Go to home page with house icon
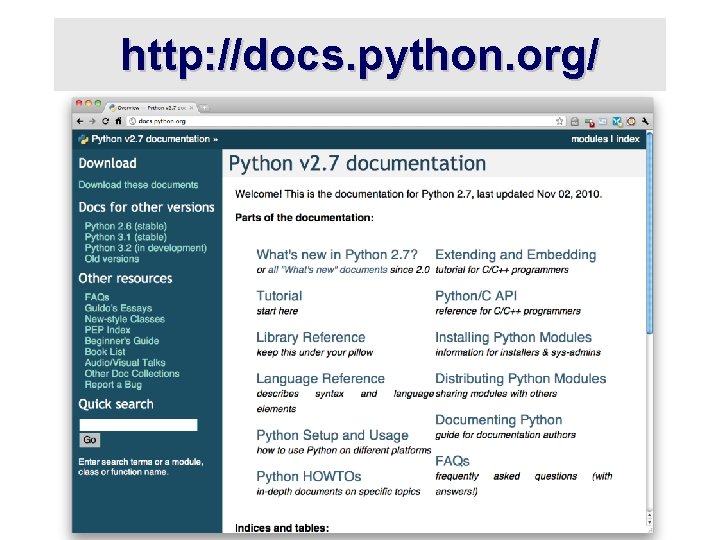This screenshot has height=540, width=720. click(118, 121)
